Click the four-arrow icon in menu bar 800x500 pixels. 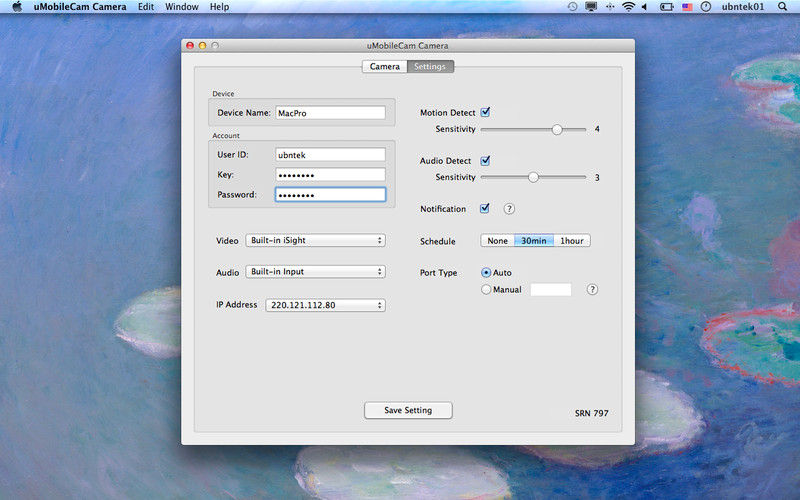click(x=610, y=7)
